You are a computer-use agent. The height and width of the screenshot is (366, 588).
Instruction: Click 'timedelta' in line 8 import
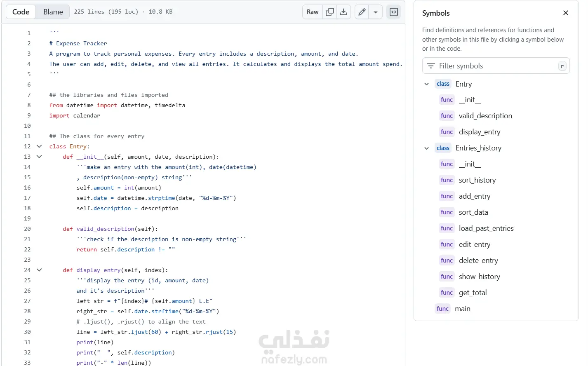[x=170, y=105]
